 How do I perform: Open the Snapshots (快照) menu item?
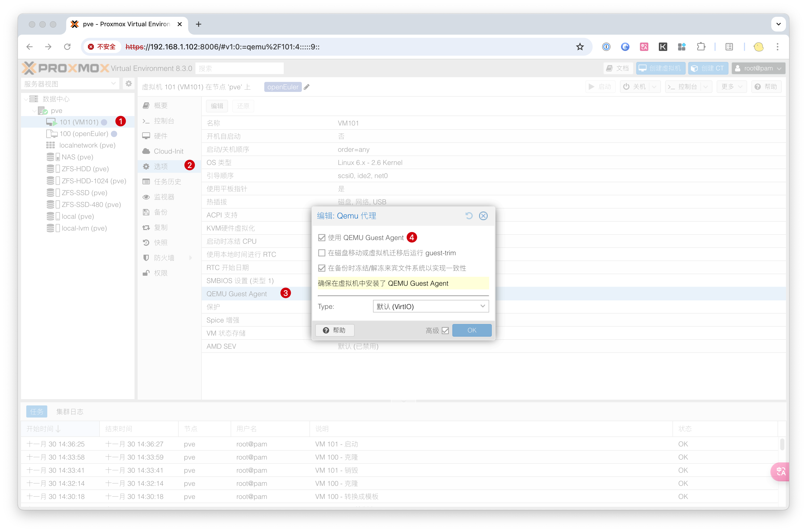coord(169,243)
